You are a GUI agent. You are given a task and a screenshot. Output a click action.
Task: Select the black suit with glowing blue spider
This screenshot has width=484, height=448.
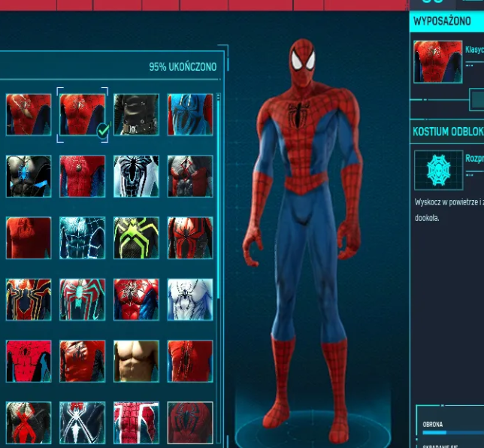point(29,177)
